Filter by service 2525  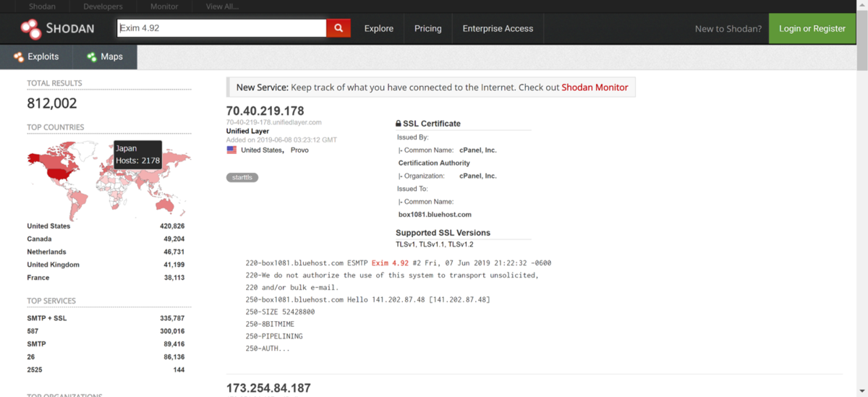click(106, 370)
